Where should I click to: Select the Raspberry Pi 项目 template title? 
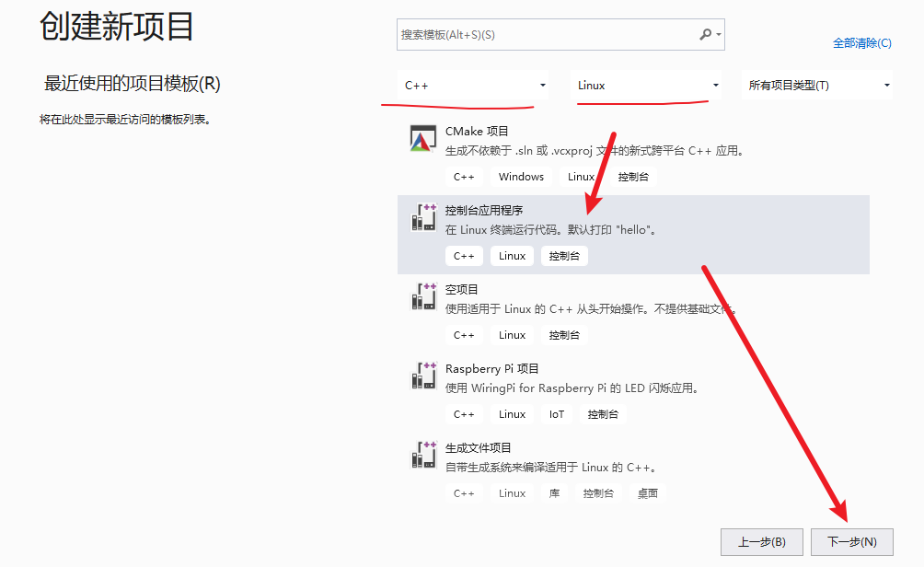point(492,369)
